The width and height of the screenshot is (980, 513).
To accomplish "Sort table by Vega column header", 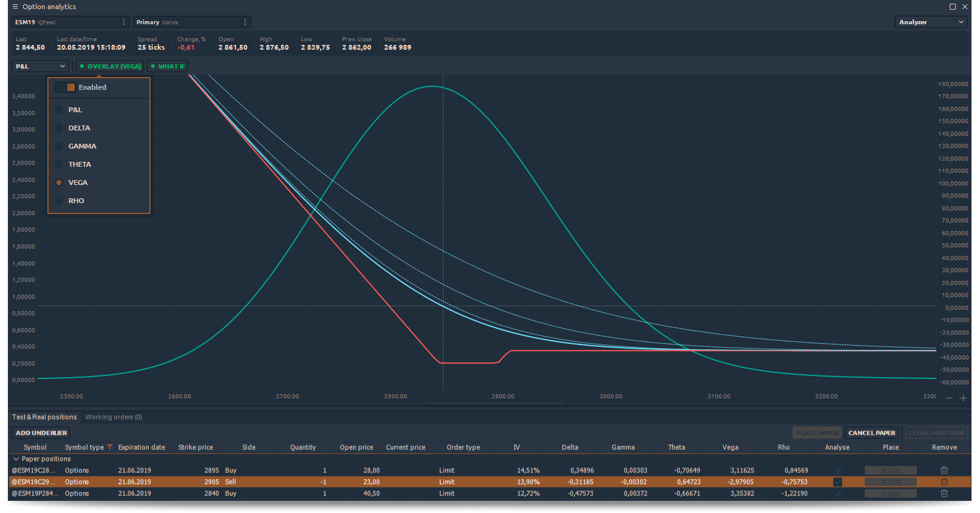I will [731, 448].
